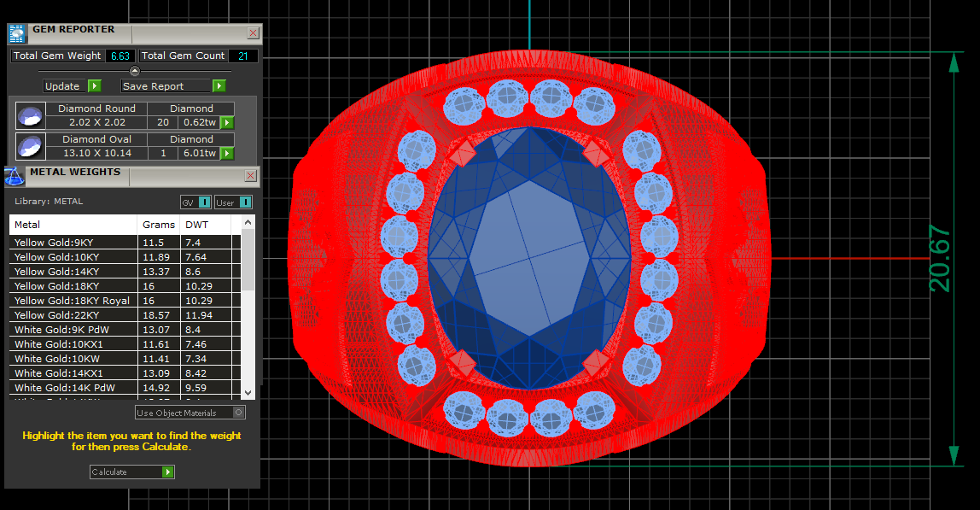Screen dimensions: 980x510
Task: Click the Metal Weights scale icon
Action: [x=15, y=176]
